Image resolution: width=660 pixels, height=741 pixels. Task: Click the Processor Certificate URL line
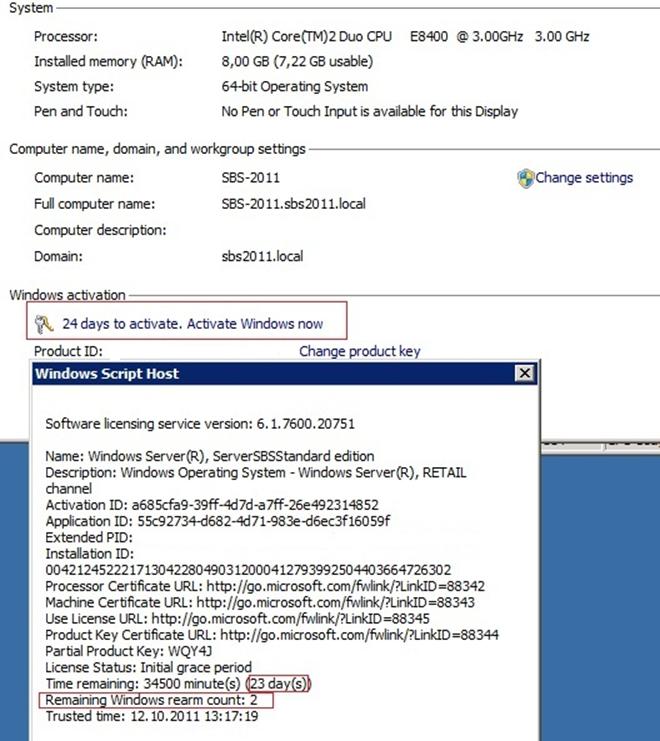click(265, 586)
